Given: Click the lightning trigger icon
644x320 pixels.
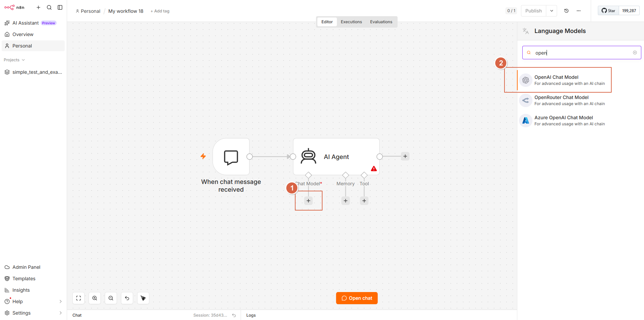Looking at the screenshot, I should (x=203, y=156).
